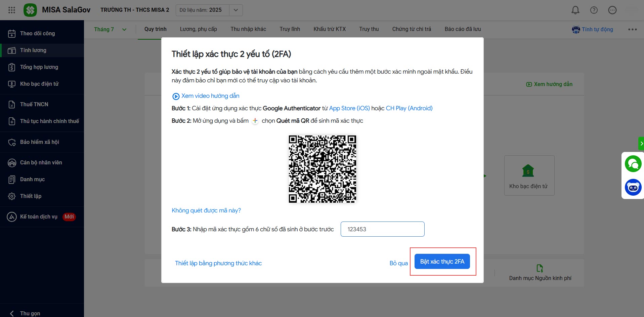The width and height of the screenshot is (644, 317).
Task: Open the chat bubble icon in header
Action: point(612,10)
